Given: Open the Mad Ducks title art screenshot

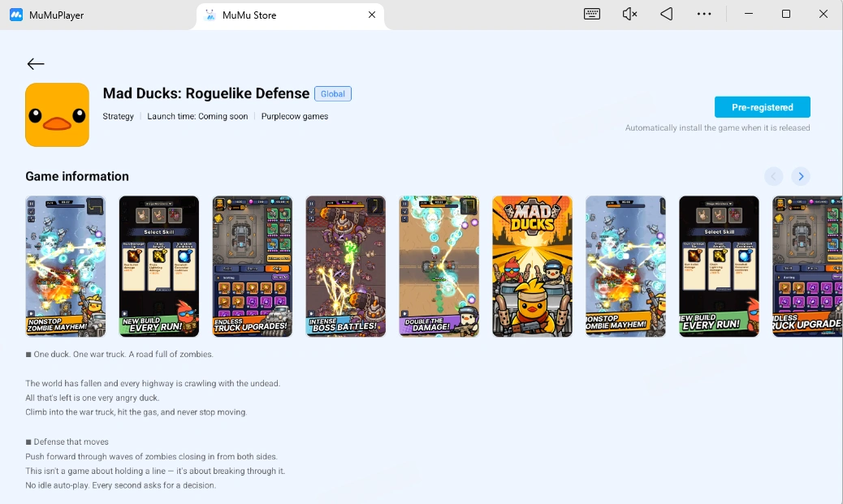Looking at the screenshot, I should click(x=532, y=266).
